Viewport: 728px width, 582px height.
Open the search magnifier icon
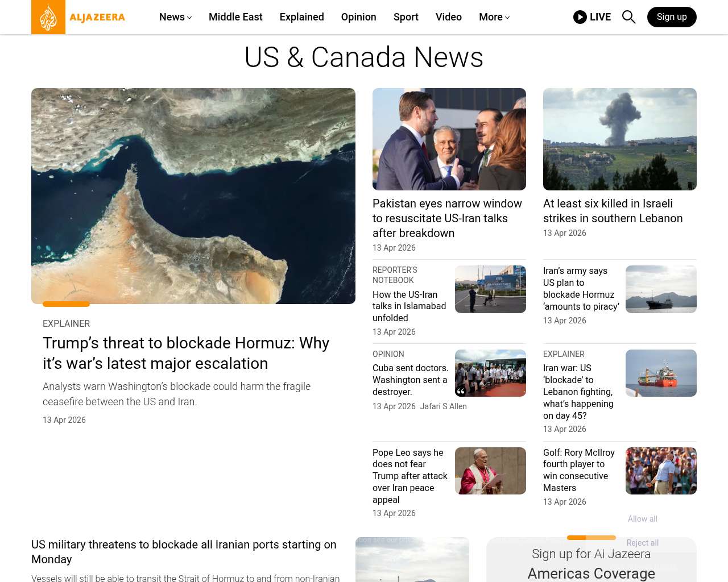(628, 17)
